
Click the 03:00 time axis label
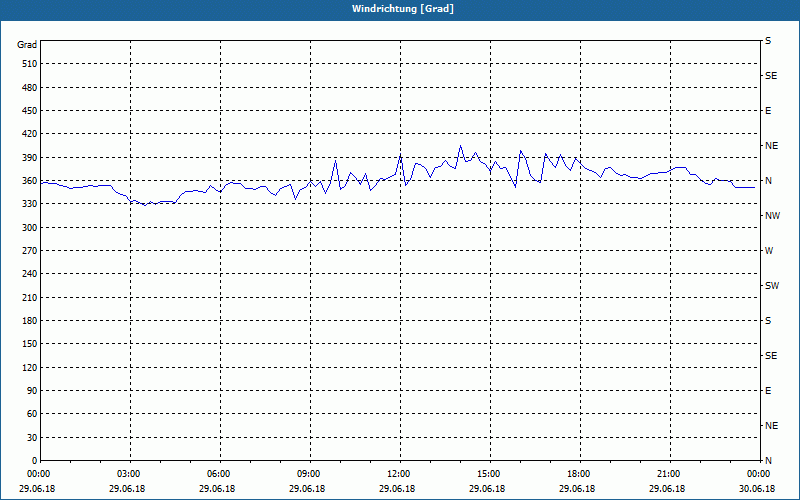tap(129, 474)
